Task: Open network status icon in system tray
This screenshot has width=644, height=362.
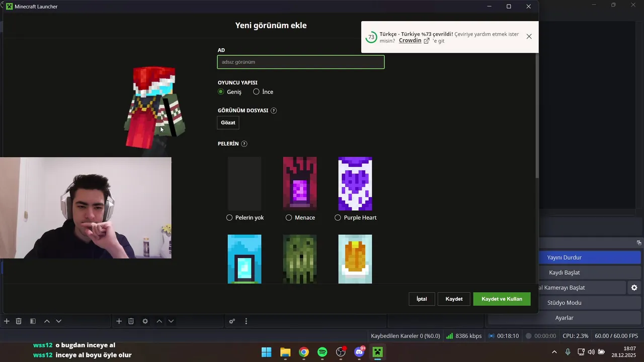Action: tap(581, 352)
